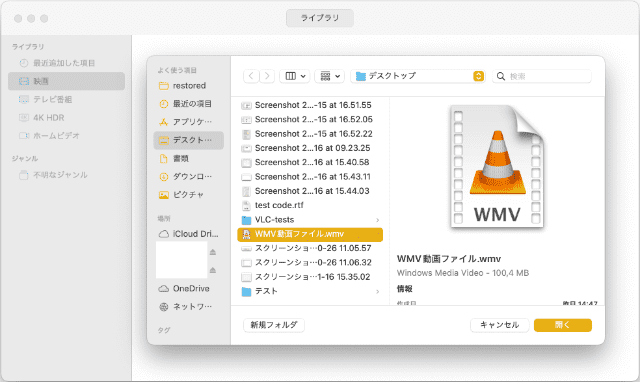Open ピクチャ in the sidebar
The height and width of the screenshot is (382, 640).
click(189, 195)
